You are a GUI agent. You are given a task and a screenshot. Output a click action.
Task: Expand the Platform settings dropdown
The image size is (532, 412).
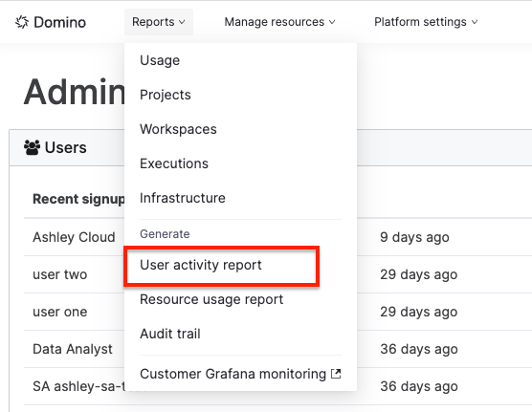click(x=426, y=22)
